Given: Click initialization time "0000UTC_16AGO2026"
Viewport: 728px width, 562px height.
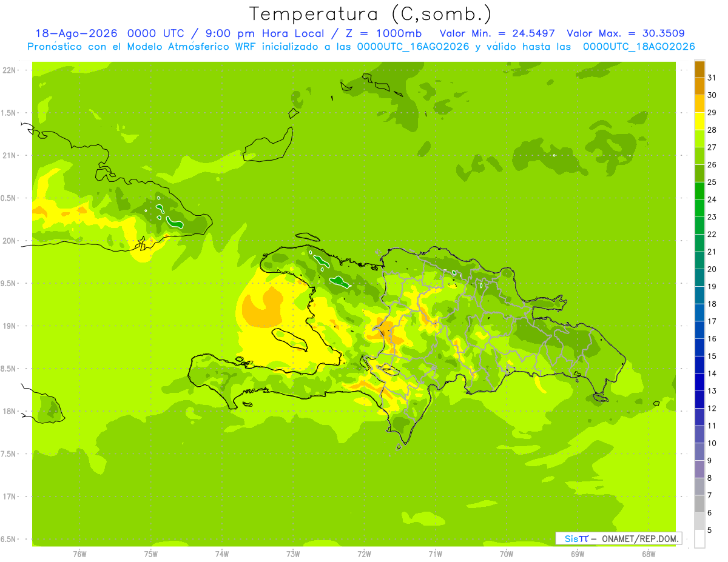Looking at the screenshot, I should [x=413, y=47].
